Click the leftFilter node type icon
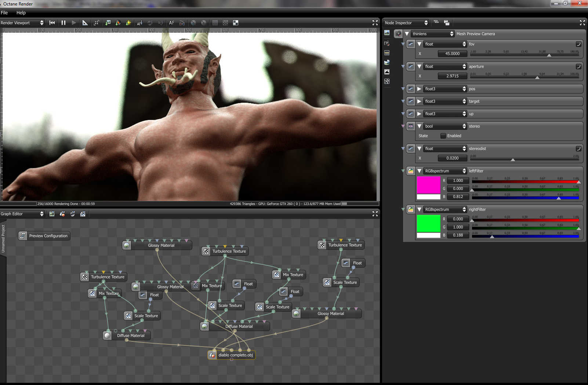The height and width of the screenshot is (385, 588). 411,171
